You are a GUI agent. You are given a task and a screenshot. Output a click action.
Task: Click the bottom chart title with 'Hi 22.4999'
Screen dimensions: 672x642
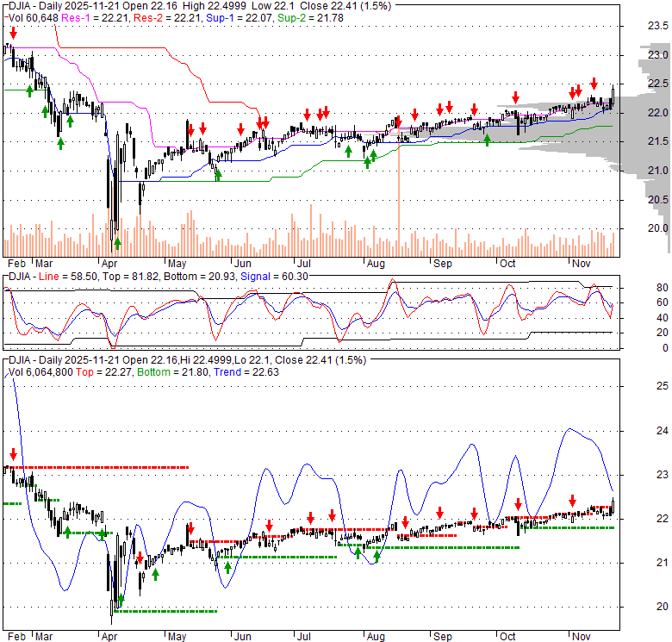187,360
